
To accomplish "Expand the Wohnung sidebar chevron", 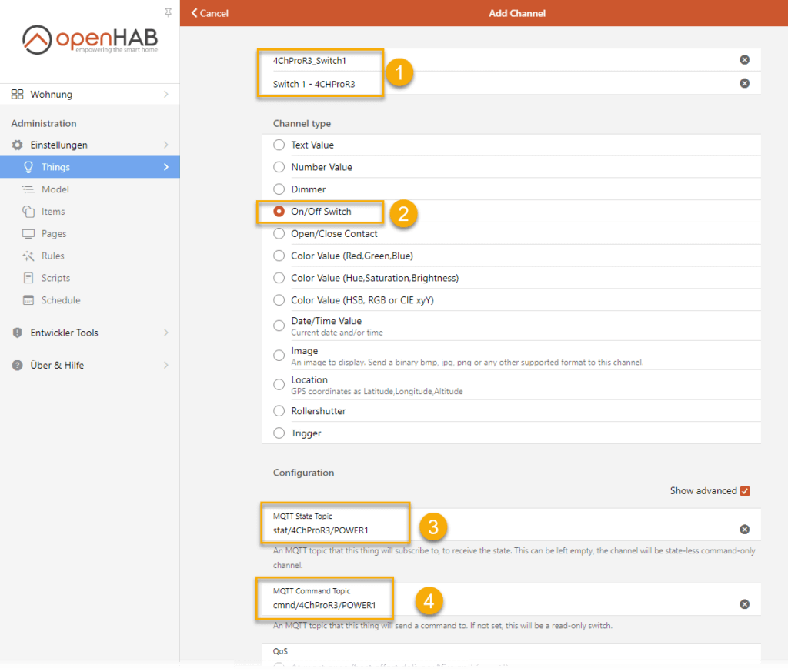I will point(166,95).
